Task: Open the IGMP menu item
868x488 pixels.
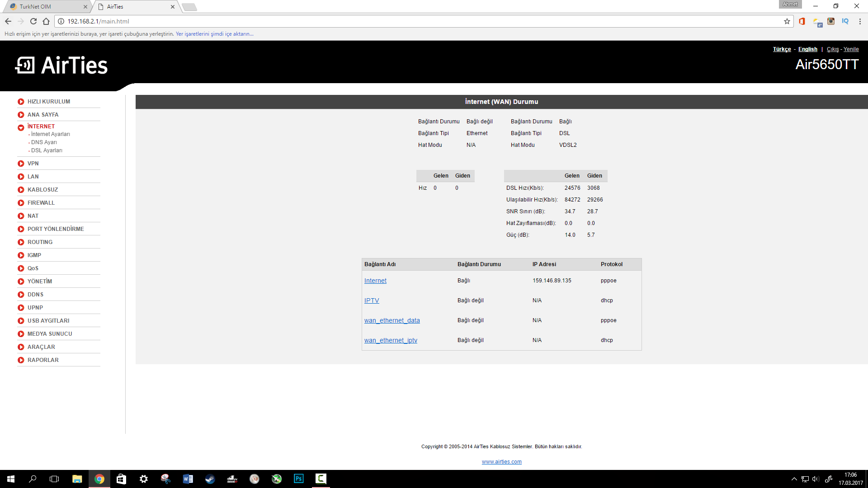Action: [x=34, y=255]
